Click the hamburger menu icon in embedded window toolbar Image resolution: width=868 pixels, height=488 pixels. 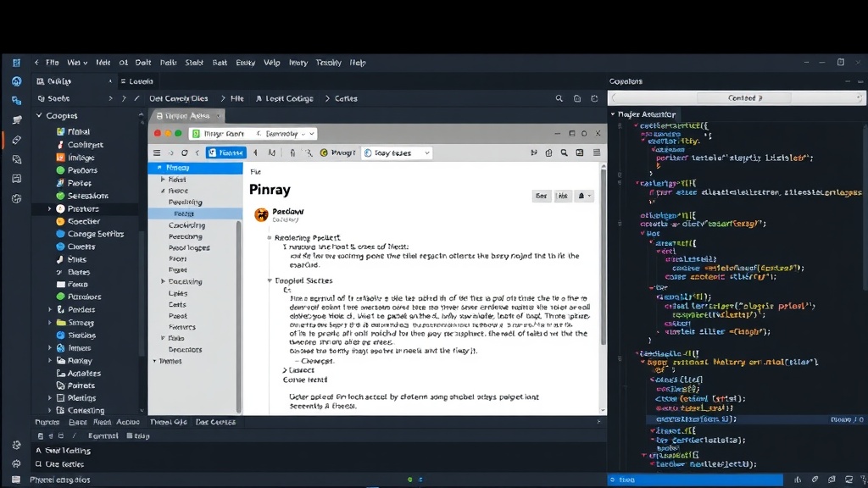point(157,152)
